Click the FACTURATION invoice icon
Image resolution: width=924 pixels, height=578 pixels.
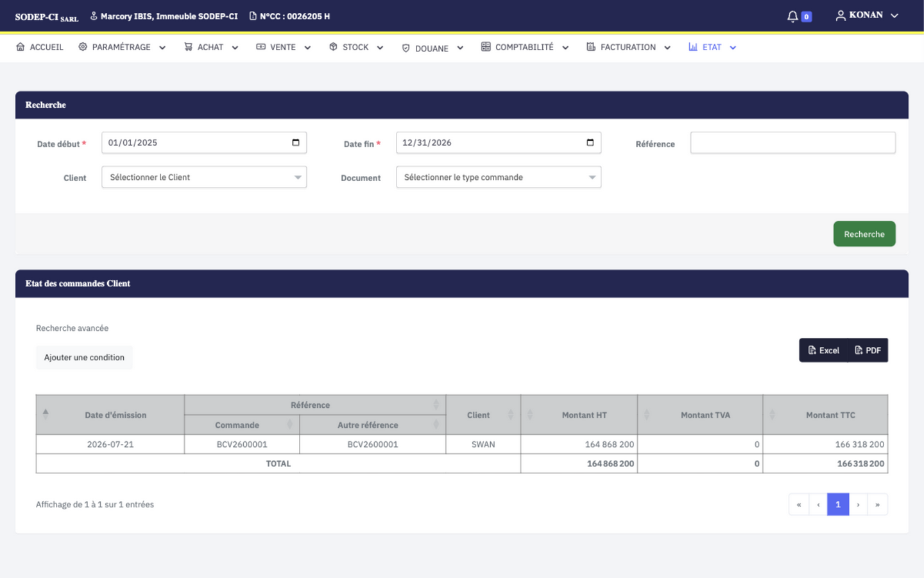591,47
